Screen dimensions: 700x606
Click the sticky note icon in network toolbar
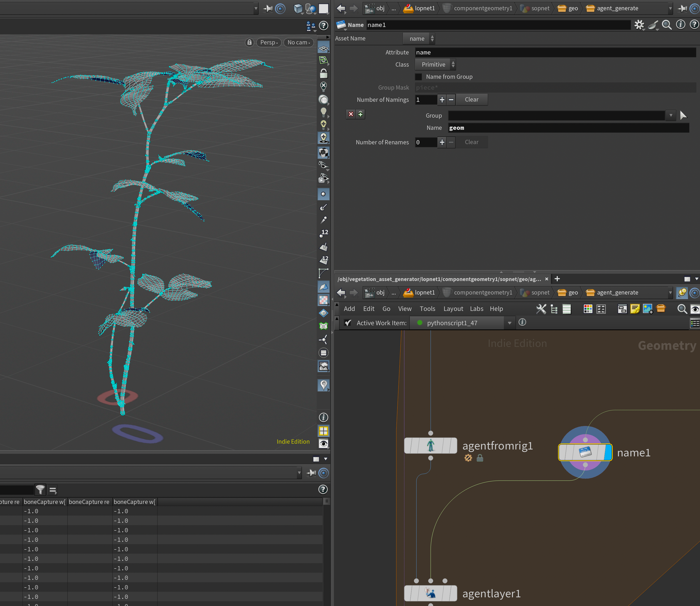coord(635,309)
